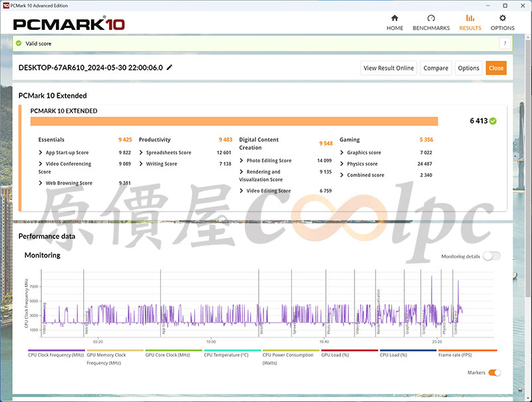This screenshot has height=402, width=532.
Task: Turn off the Markers switch
Action: (x=494, y=373)
